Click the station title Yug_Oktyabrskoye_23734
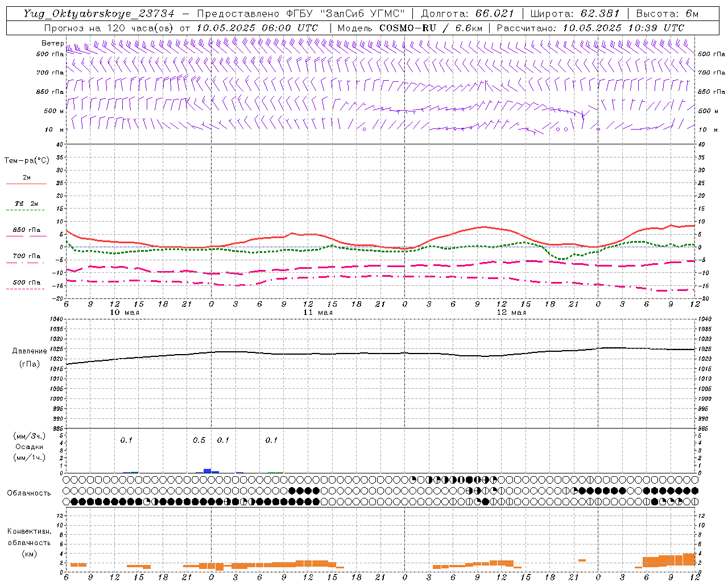Image resolution: width=728 pixels, height=582 pixels. point(98,14)
